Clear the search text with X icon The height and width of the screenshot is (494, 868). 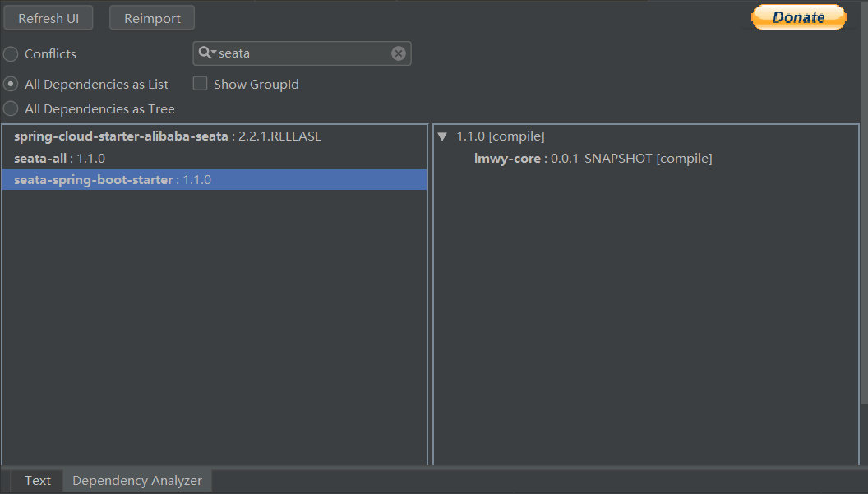pos(399,53)
